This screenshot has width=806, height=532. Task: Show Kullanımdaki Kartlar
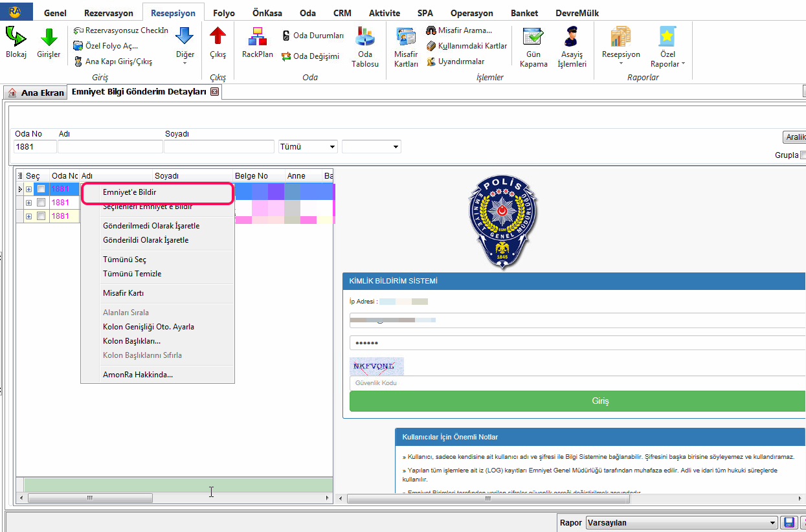pos(467,46)
